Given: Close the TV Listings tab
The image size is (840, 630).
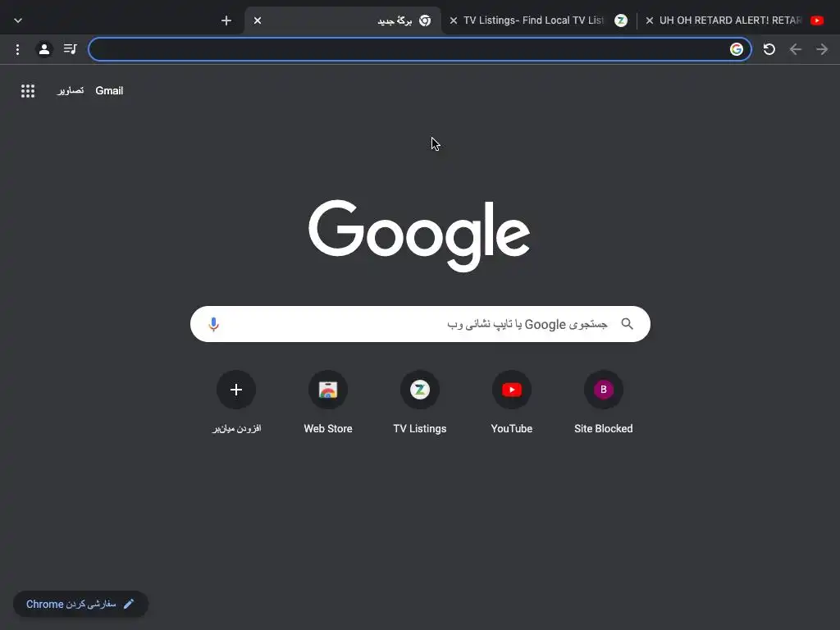Looking at the screenshot, I should [453, 21].
